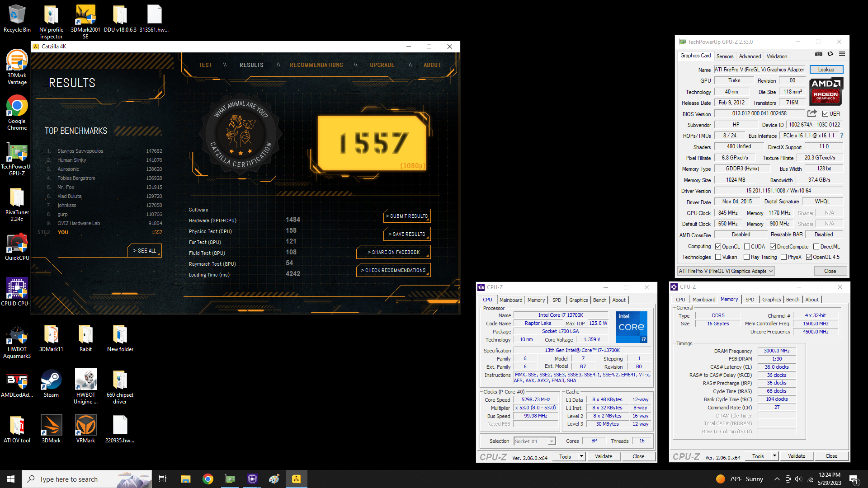This screenshot has width=868, height=488.
Task: Click the 1557 score badge
Action: [373, 143]
